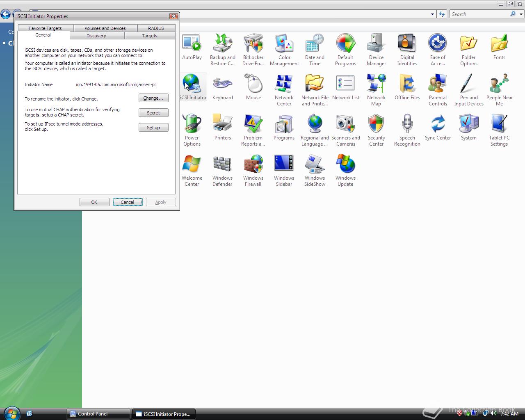Open Pen and Input Devices icon
The height and width of the screenshot is (420, 525).
pos(469,90)
